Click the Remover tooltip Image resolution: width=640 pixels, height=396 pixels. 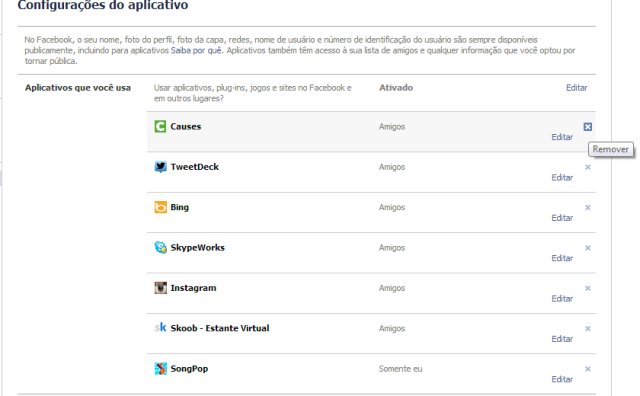611,149
